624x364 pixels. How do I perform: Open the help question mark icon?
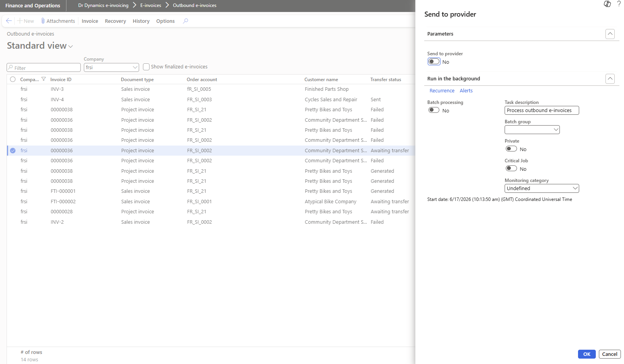[619, 4]
